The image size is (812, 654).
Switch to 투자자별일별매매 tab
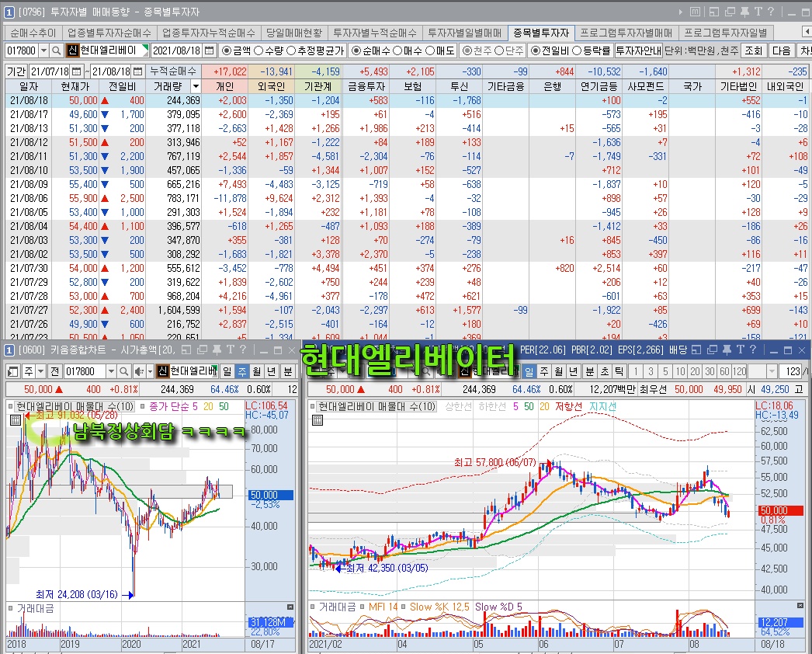coord(464,33)
